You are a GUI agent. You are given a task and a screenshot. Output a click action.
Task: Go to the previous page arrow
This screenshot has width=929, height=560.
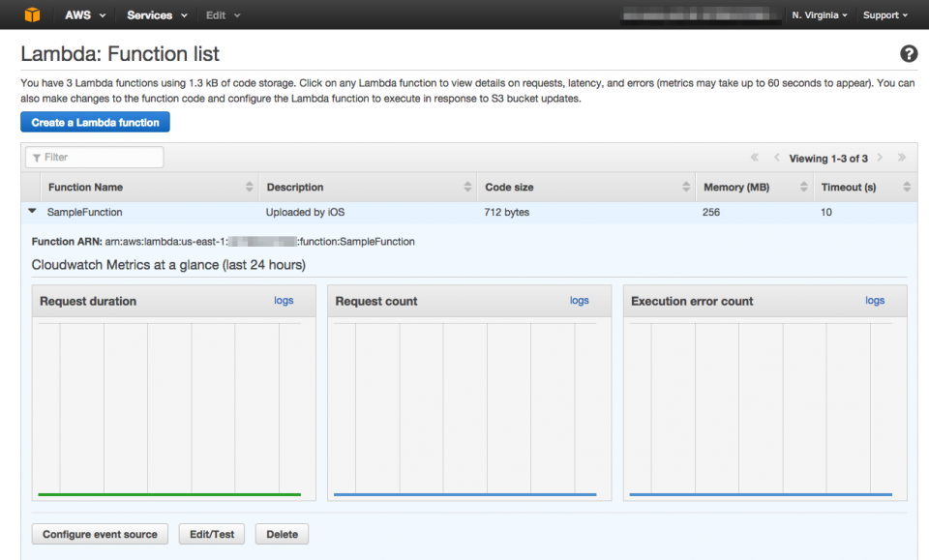click(776, 158)
